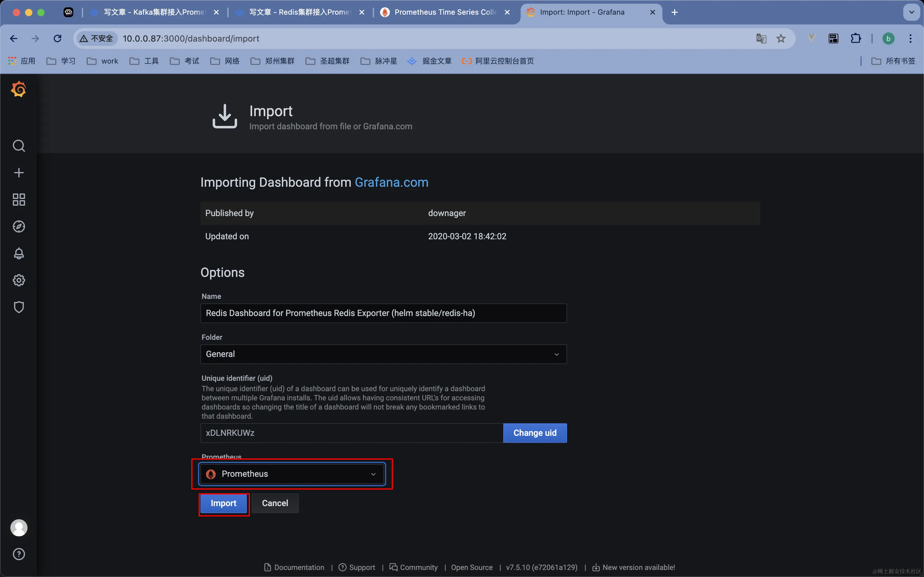Follow the Grafana.com link in heading
Viewport: 924px width, 577px height.
[391, 182]
